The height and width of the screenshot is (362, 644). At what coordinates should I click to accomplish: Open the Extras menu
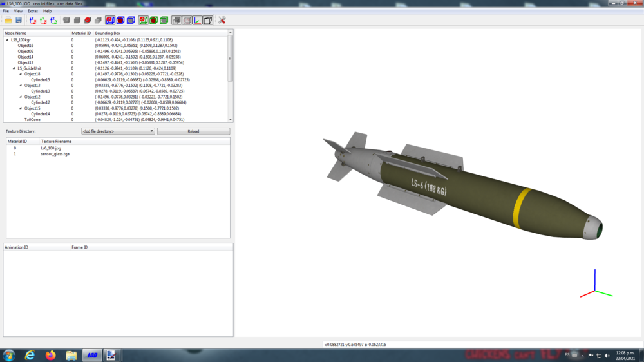tap(32, 11)
